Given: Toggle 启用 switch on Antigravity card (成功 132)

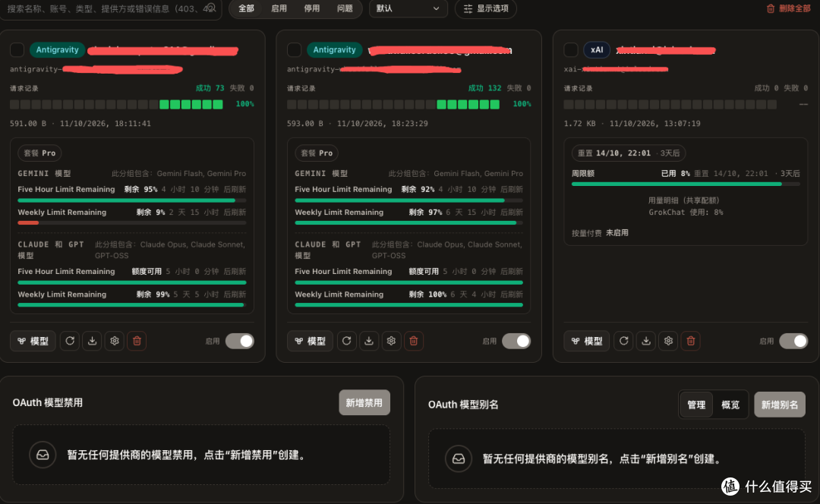Looking at the screenshot, I should coord(516,341).
